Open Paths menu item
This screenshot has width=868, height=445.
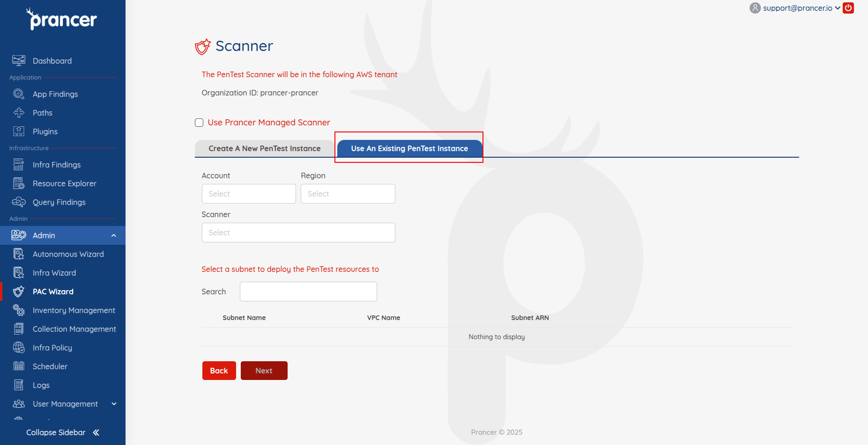[x=43, y=113]
